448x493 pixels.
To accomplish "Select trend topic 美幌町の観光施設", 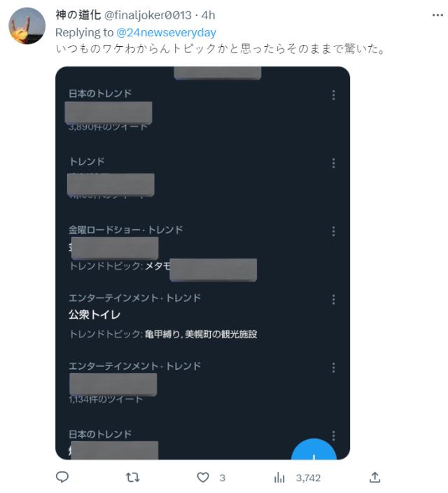I will (221, 334).
